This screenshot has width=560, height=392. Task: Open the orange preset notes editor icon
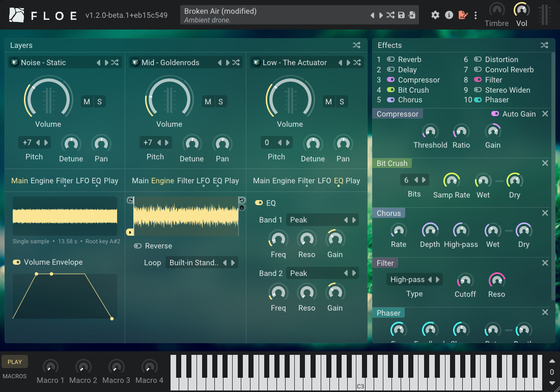point(463,15)
